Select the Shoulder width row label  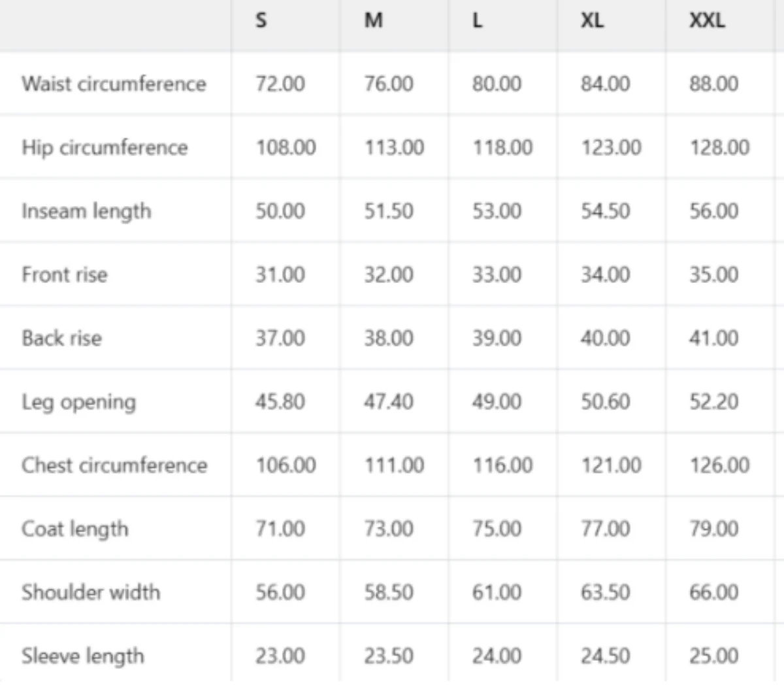90,592
